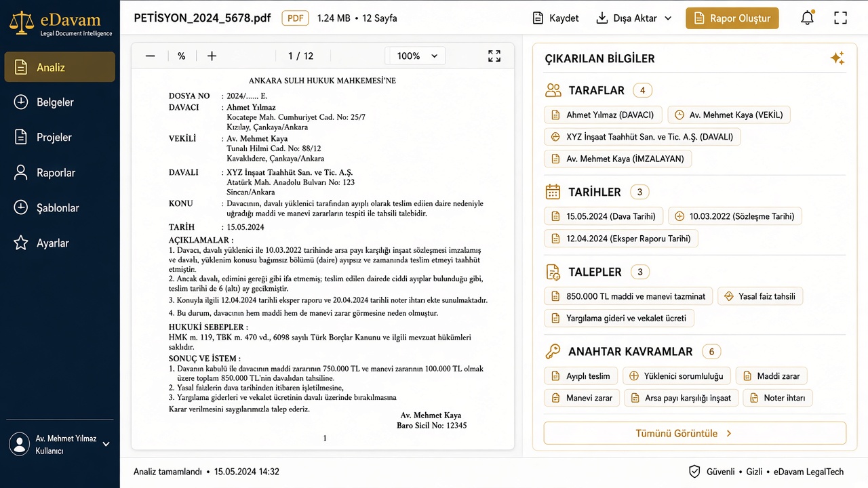
Task: Expand all with Tümünü Görüntüle
Action: [695, 433]
